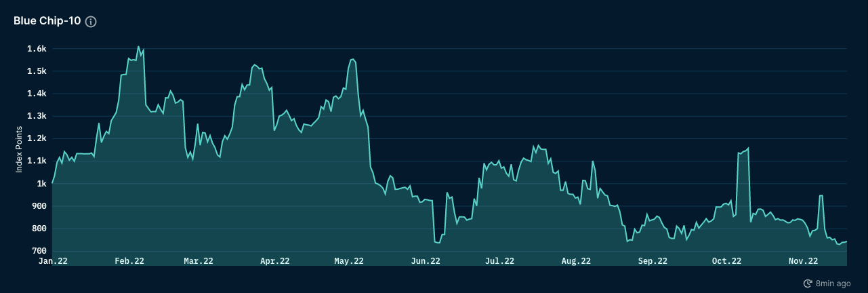Click the 900 y-axis label
This screenshot has width=868, height=293.
pos(39,206)
